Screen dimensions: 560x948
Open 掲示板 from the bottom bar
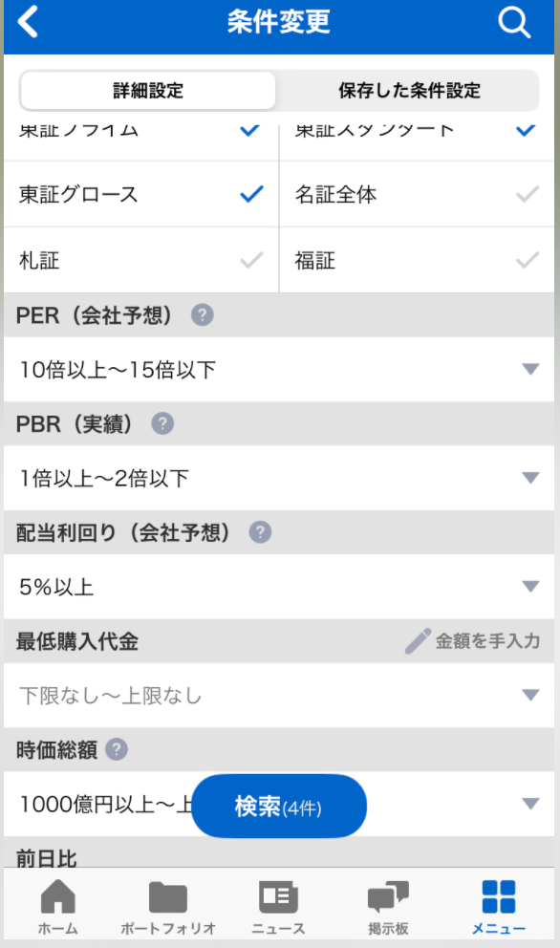tap(388, 907)
